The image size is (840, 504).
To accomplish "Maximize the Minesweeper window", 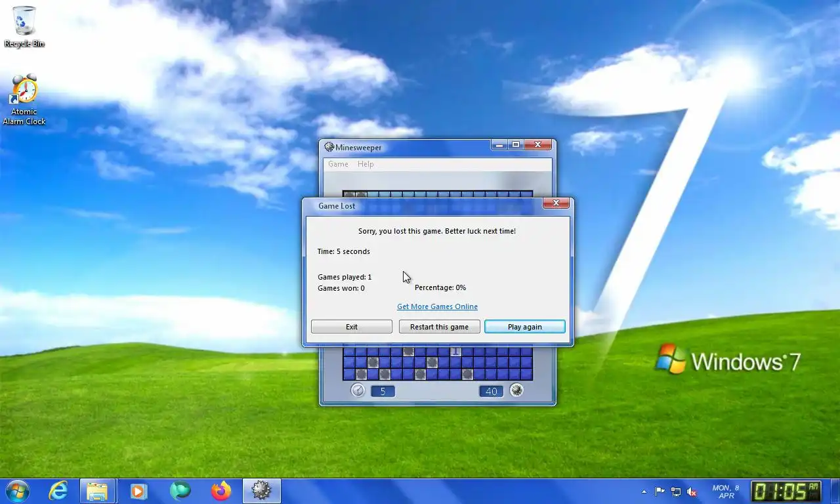I will (x=516, y=144).
